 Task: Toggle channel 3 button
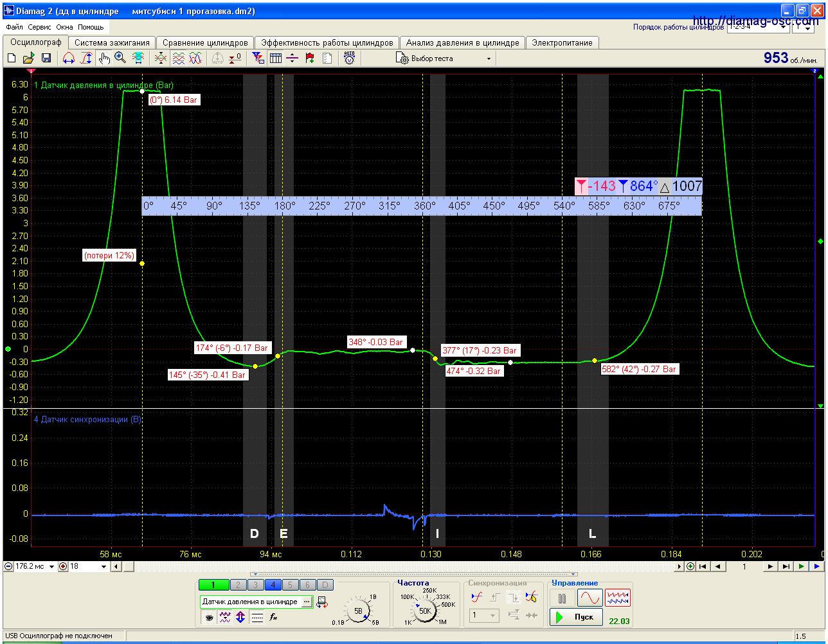255,585
